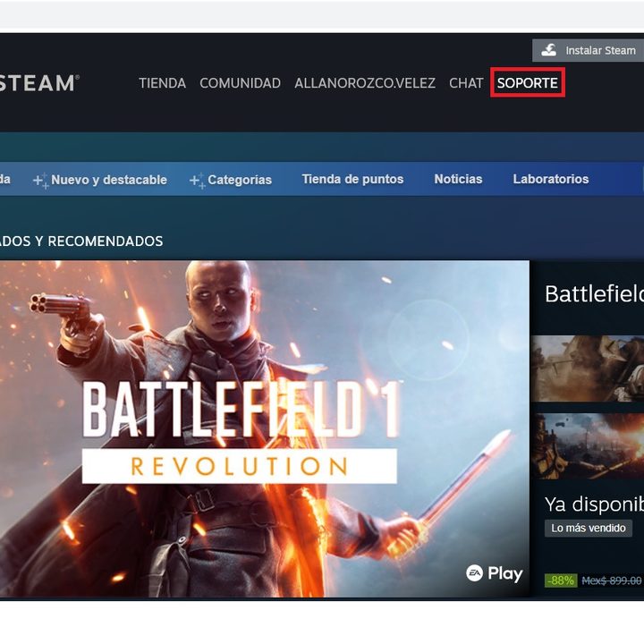644x644 pixels.
Task: Open the Noticias tab
Action: click(x=458, y=179)
